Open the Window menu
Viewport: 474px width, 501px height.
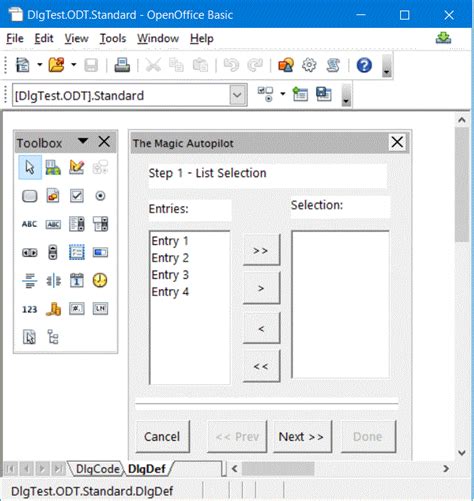158,39
